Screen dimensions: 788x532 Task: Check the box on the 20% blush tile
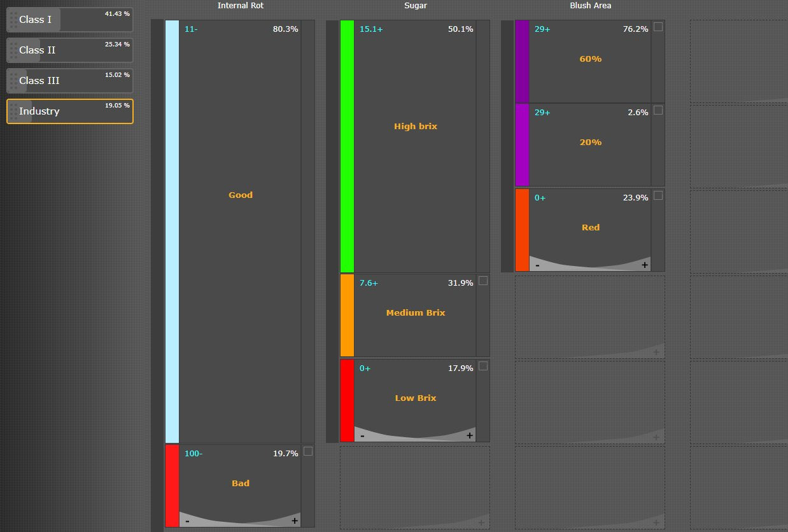tap(658, 110)
